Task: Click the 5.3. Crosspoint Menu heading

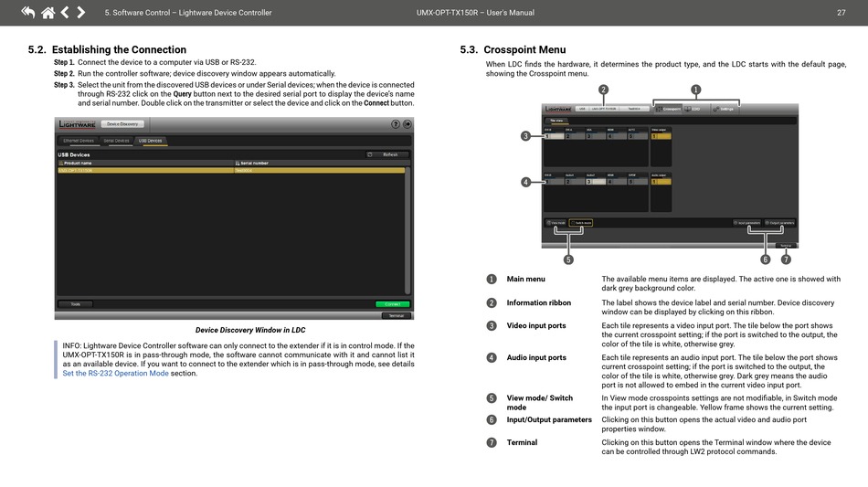Action: (x=513, y=50)
